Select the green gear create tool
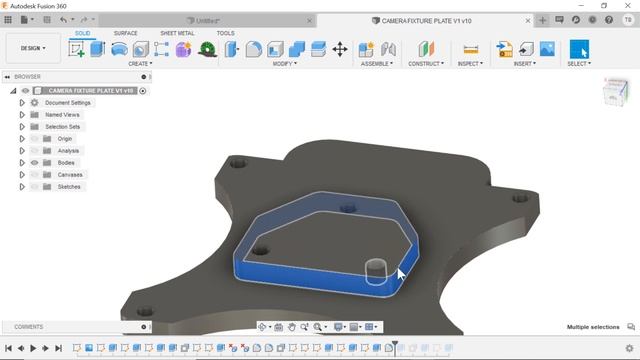This screenshot has height=360, width=640. click(207, 49)
